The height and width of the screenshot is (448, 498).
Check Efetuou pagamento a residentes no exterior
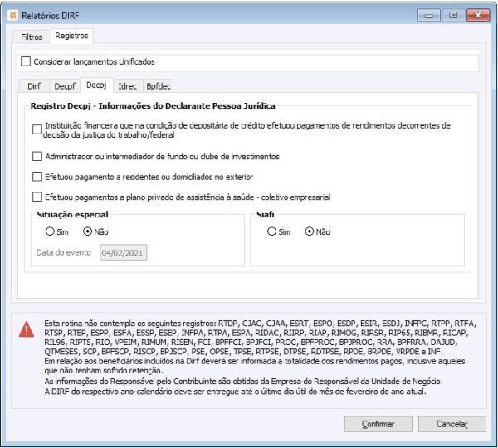[x=37, y=177]
